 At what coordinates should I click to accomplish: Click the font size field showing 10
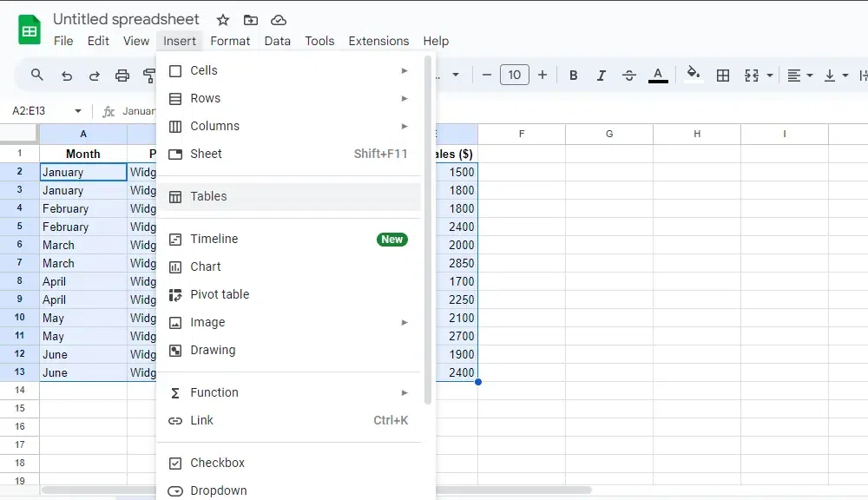click(514, 75)
